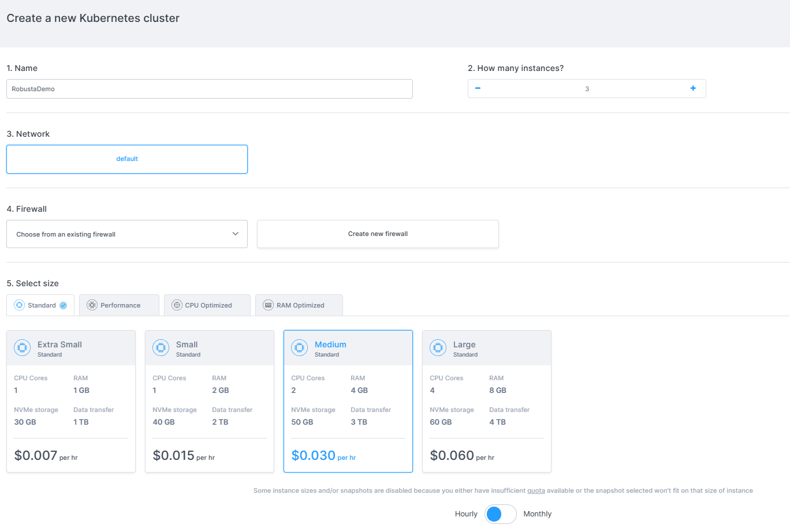This screenshot has height=532, width=790.
Task: Decrease instance count with minus button
Action: click(x=478, y=88)
